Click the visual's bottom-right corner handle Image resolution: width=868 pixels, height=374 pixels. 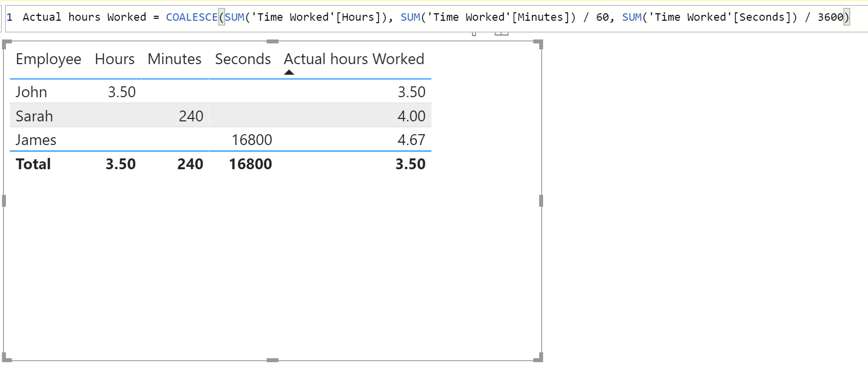pos(539,358)
